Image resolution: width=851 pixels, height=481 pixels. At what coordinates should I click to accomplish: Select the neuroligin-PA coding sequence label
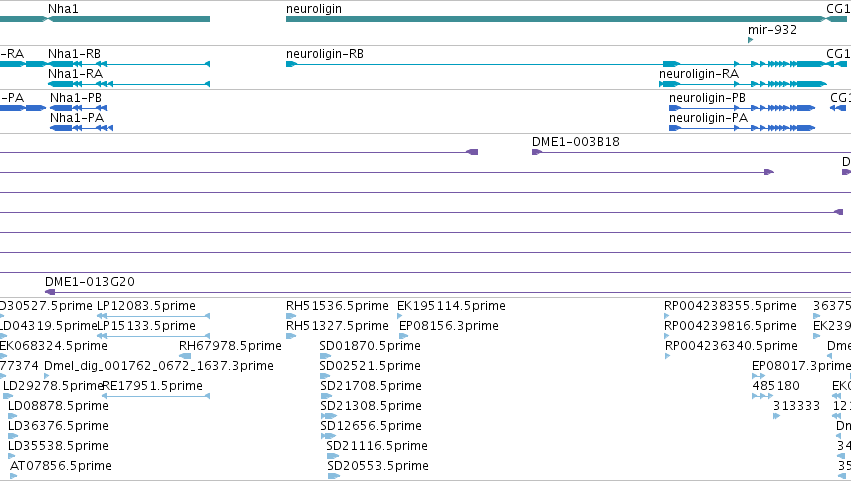pyautogui.click(x=708, y=118)
